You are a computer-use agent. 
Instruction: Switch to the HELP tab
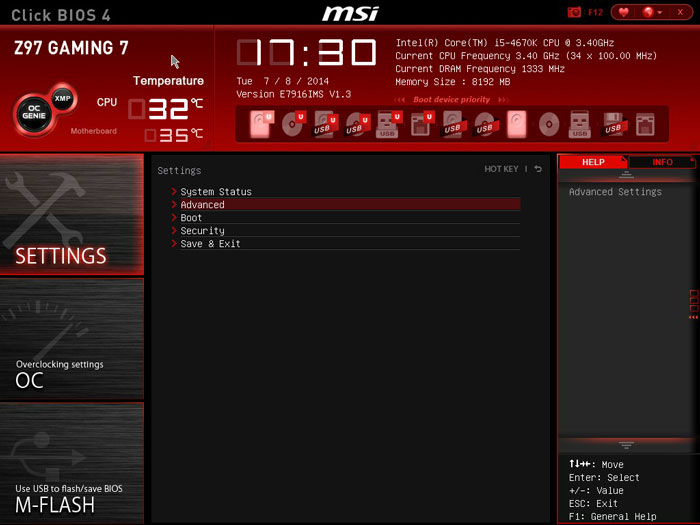click(593, 162)
